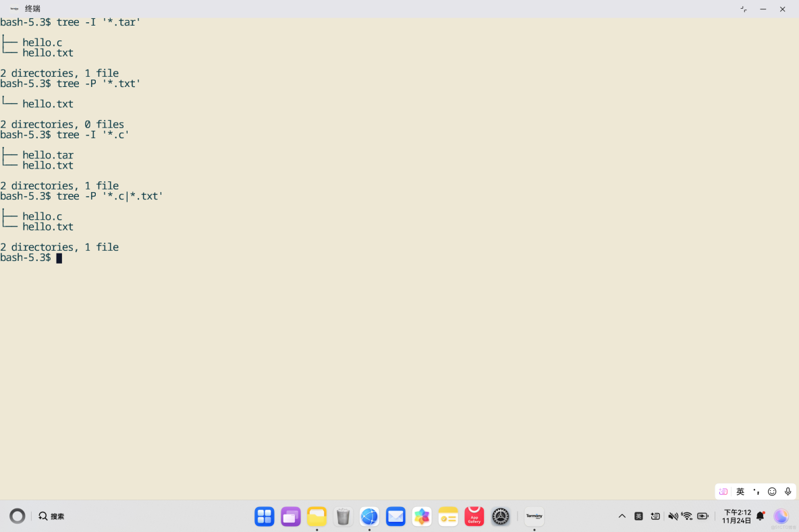Toggle punctuation mode in IME bar
Viewport: 799px width, 532px height.
coord(756,492)
